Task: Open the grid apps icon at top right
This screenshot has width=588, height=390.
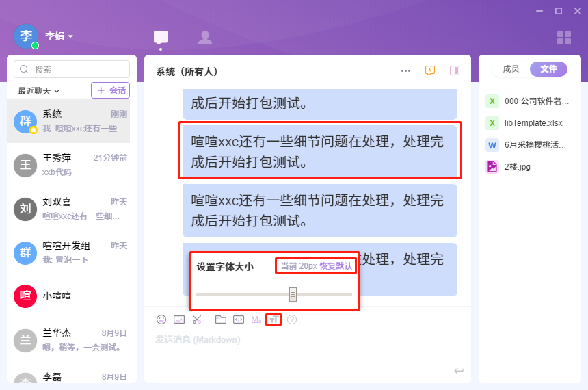Action: coord(564,38)
